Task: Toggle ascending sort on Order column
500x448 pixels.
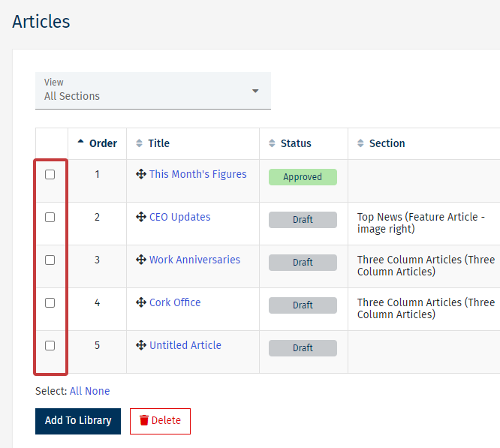Action: pos(81,143)
